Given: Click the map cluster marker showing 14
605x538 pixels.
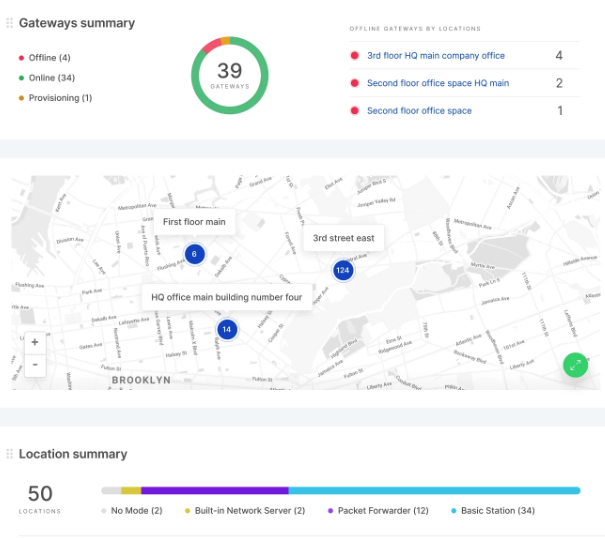Looking at the screenshot, I should pos(227,329).
